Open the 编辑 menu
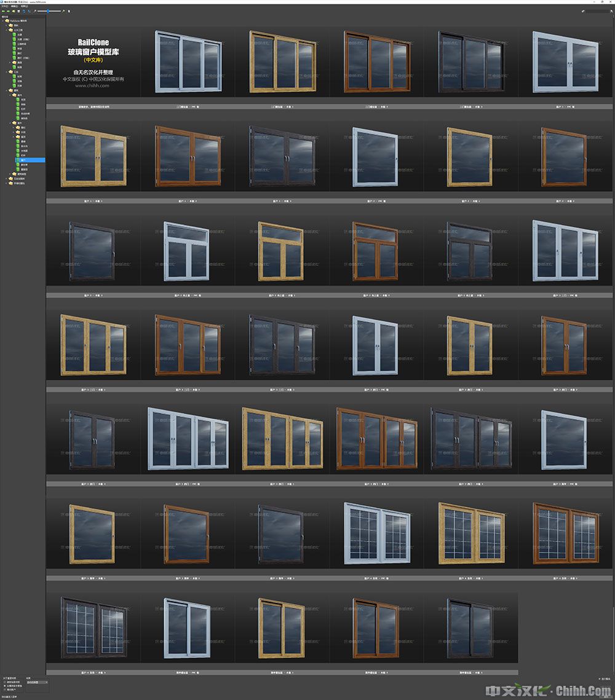The height and width of the screenshot is (700, 615). [x=14, y=6]
